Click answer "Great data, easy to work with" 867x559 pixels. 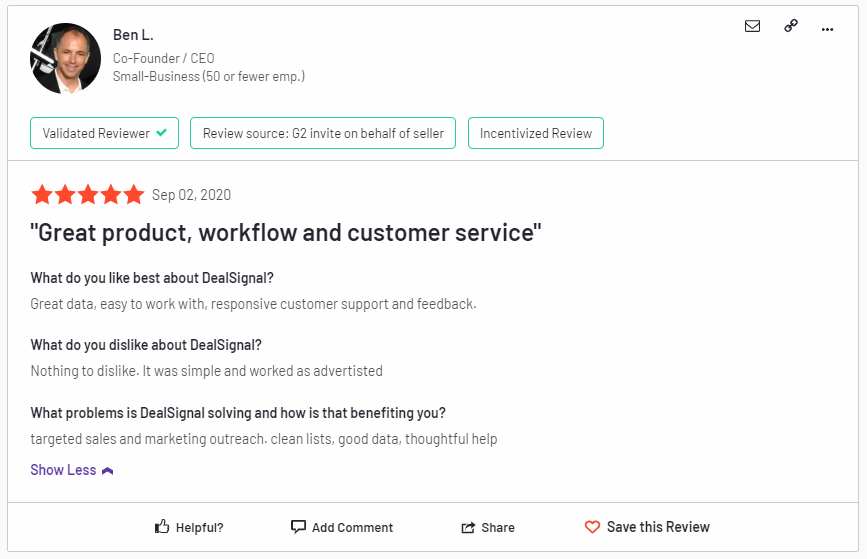(x=117, y=304)
